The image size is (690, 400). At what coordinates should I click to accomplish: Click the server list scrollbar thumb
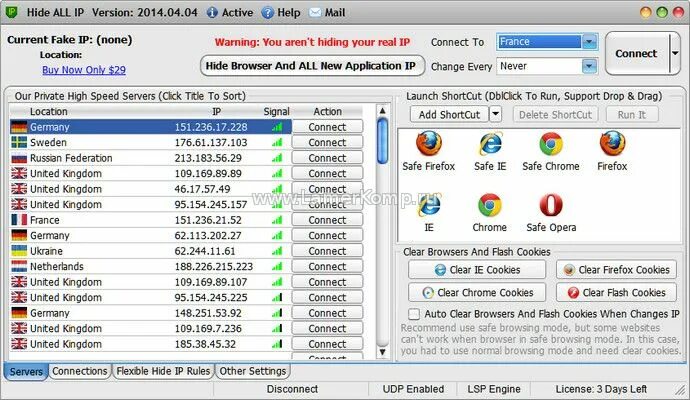point(383,141)
